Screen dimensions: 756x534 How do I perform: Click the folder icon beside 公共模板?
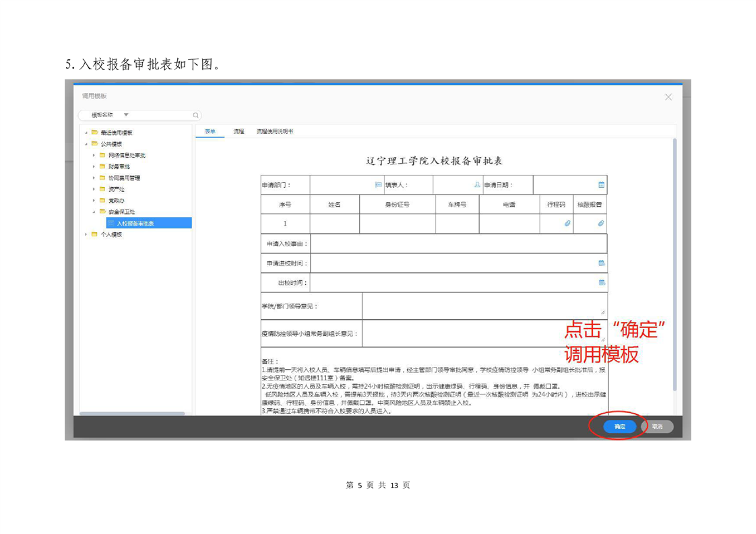tap(95, 143)
